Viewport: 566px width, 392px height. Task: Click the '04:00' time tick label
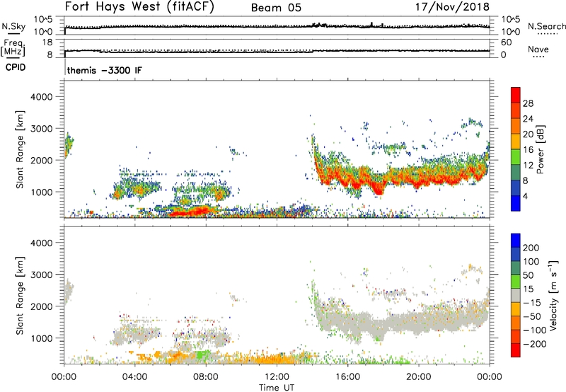pyautogui.click(x=134, y=377)
